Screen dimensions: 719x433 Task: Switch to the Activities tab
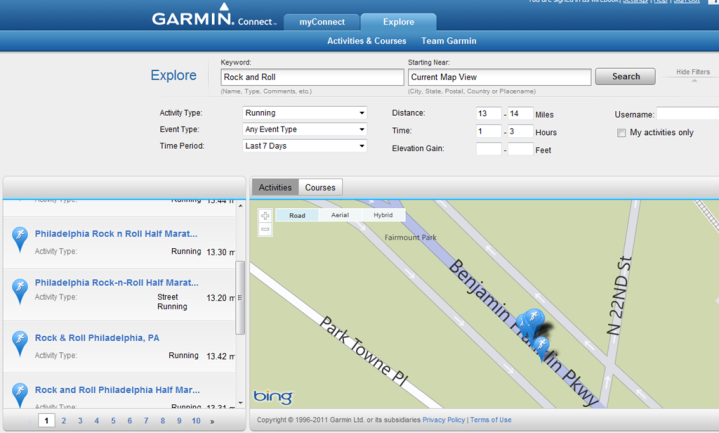pos(275,187)
